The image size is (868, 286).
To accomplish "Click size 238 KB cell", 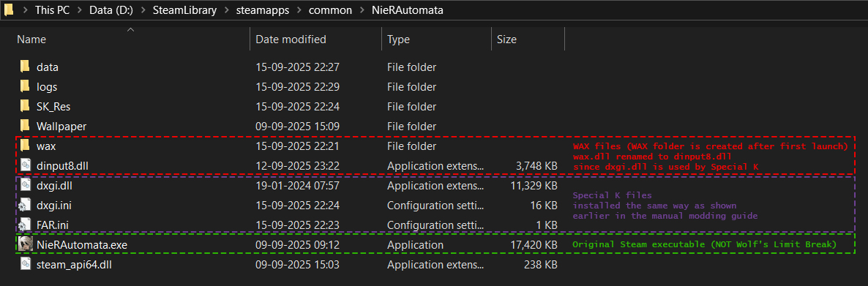I will [540, 265].
